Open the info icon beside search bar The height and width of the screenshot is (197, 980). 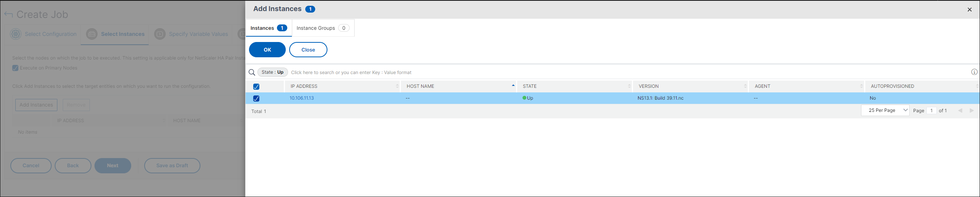pos(974,72)
